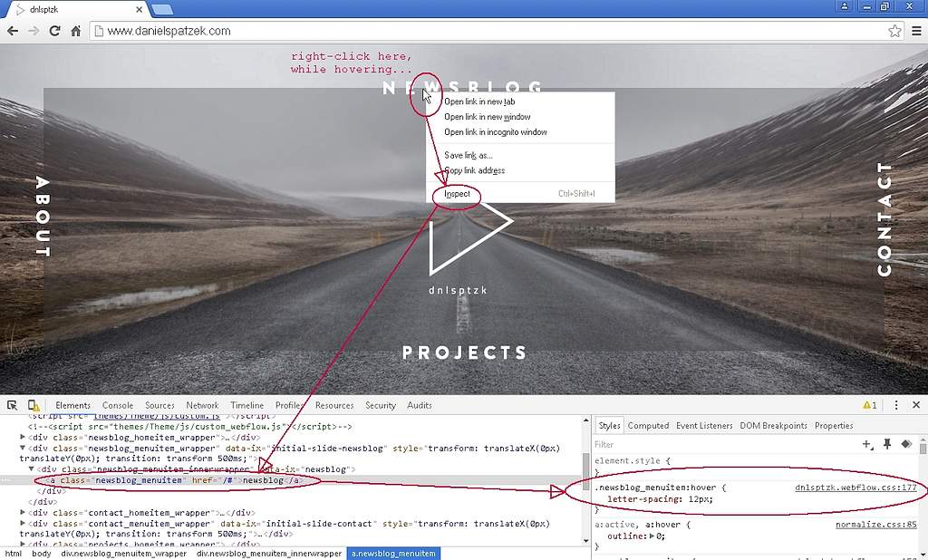
Task: Click the dnlsptzk triangle logo on page
Action: pyautogui.click(x=469, y=239)
